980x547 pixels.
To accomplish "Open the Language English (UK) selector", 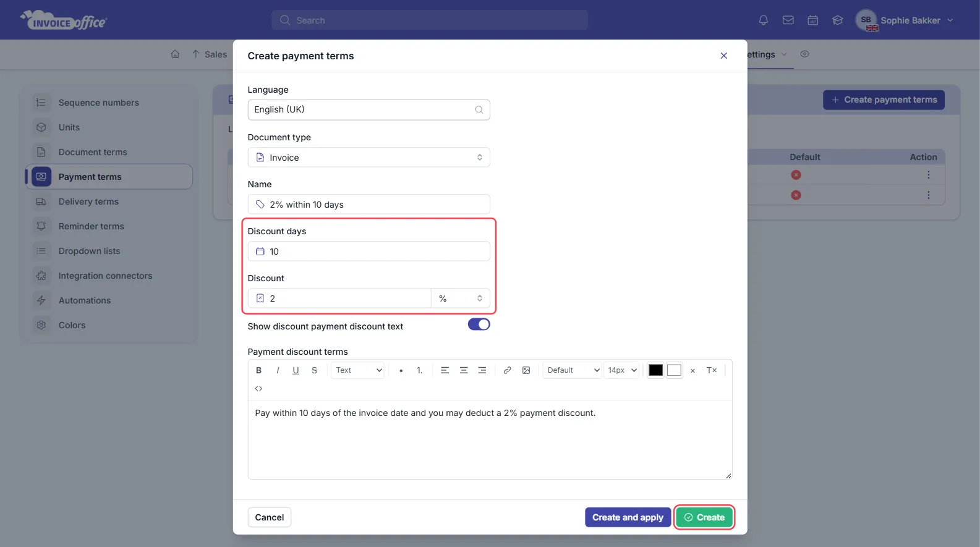I will pyautogui.click(x=369, y=109).
